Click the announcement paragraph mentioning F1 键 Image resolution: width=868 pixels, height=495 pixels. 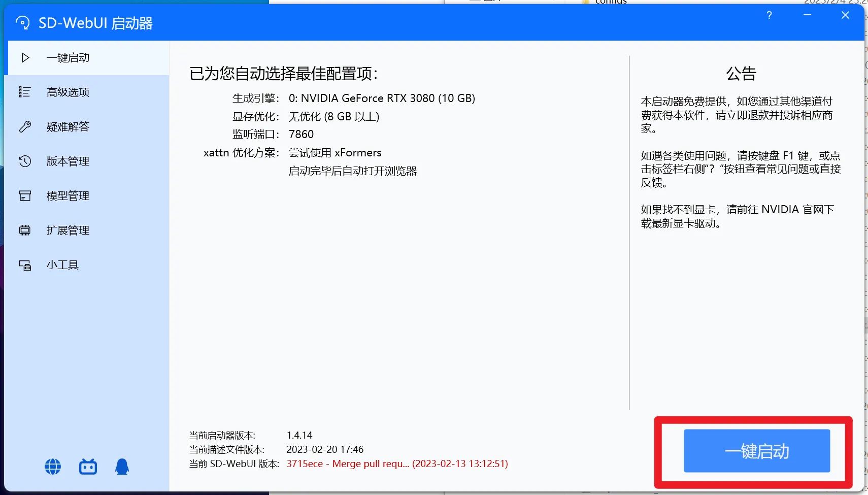tap(741, 169)
